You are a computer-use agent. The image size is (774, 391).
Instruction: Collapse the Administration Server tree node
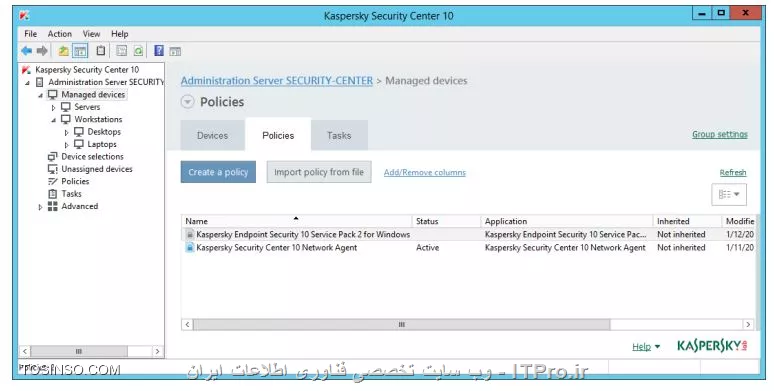click(x=28, y=82)
